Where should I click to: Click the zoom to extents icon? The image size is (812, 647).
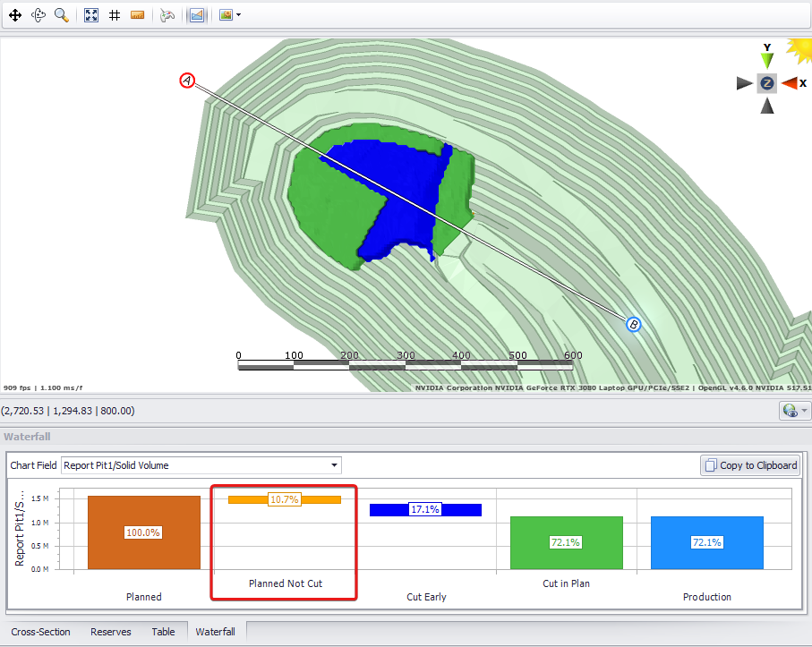pyautogui.click(x=90, y=15)
